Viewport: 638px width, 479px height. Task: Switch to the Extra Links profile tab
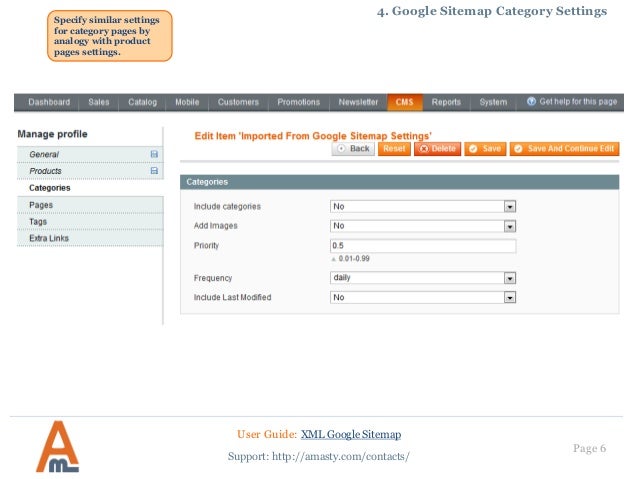click(x=90, y=238)
